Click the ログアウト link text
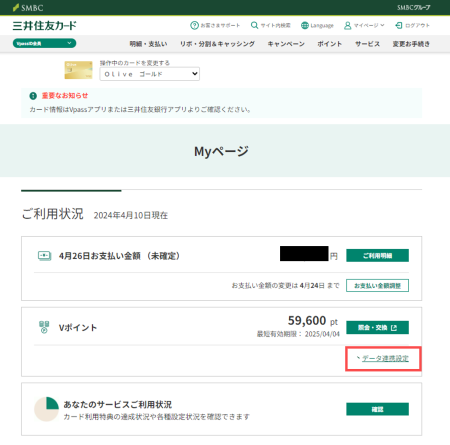This screenshot has width=450, height=445. point(417,25)
